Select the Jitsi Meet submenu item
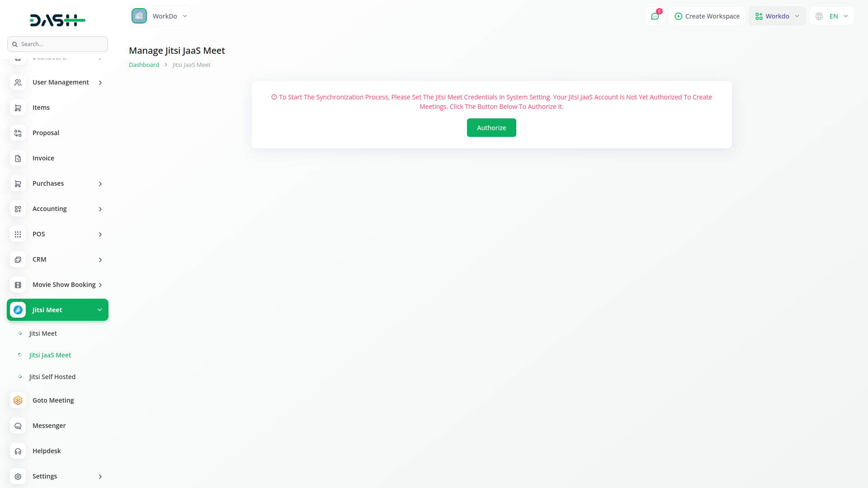868x488 pixels. click(x=43, y=333)
